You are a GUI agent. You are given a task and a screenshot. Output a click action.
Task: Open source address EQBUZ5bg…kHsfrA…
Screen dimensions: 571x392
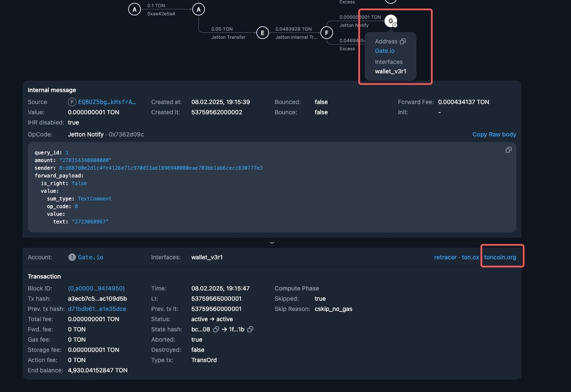point(107,102)
